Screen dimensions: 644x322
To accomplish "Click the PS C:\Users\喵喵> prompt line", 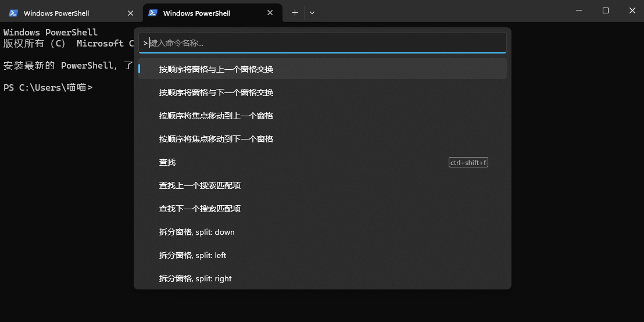I will (48, 88).
